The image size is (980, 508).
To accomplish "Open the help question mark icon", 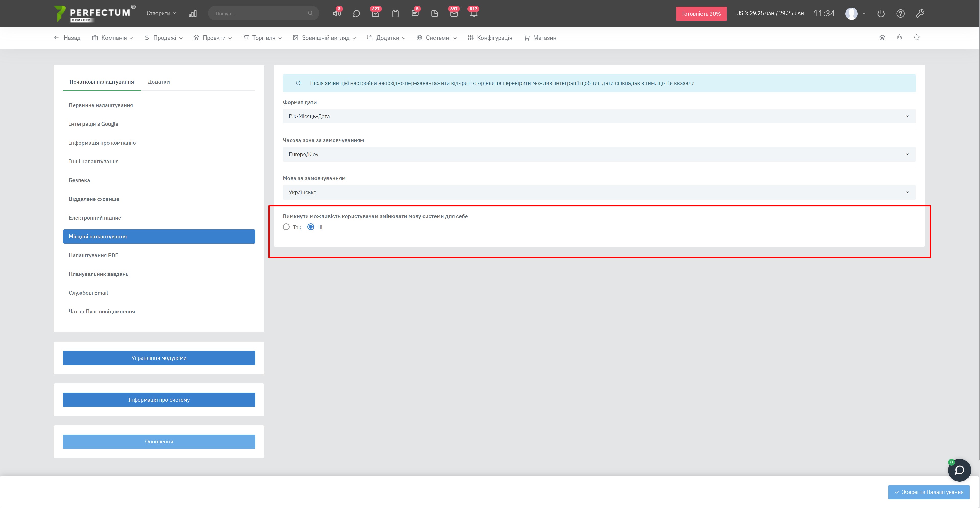I will click(900, 14).
